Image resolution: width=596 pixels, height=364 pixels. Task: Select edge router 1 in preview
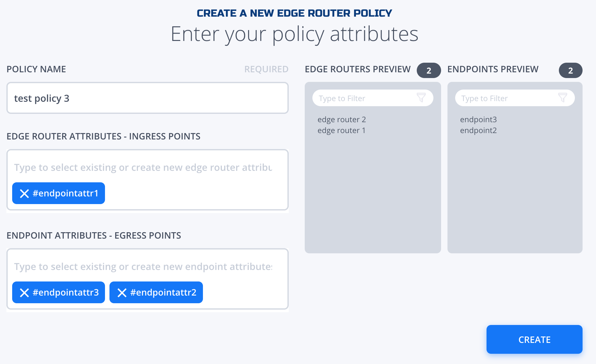pos(341,131)
